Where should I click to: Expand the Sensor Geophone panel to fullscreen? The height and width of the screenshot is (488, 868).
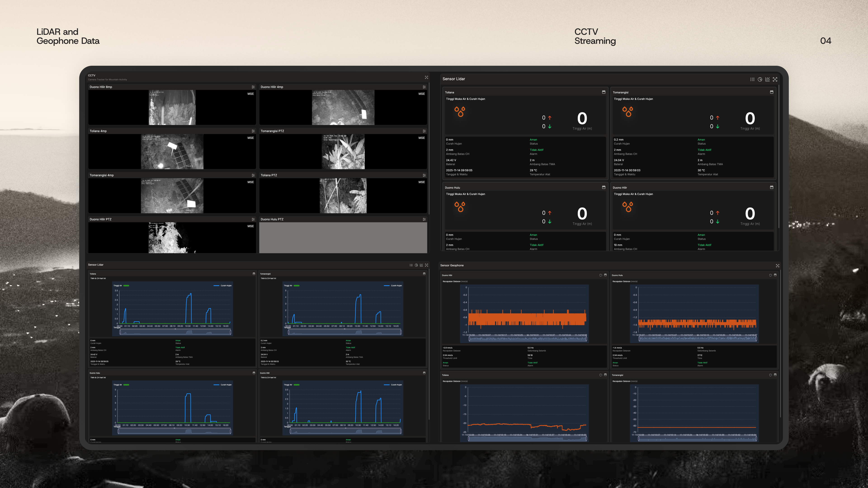point(777,266)
